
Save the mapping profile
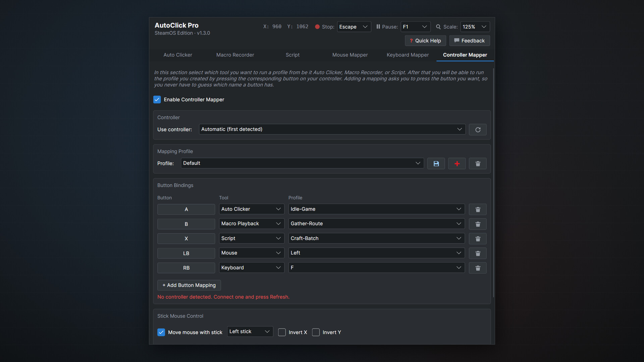click(436, 164)
